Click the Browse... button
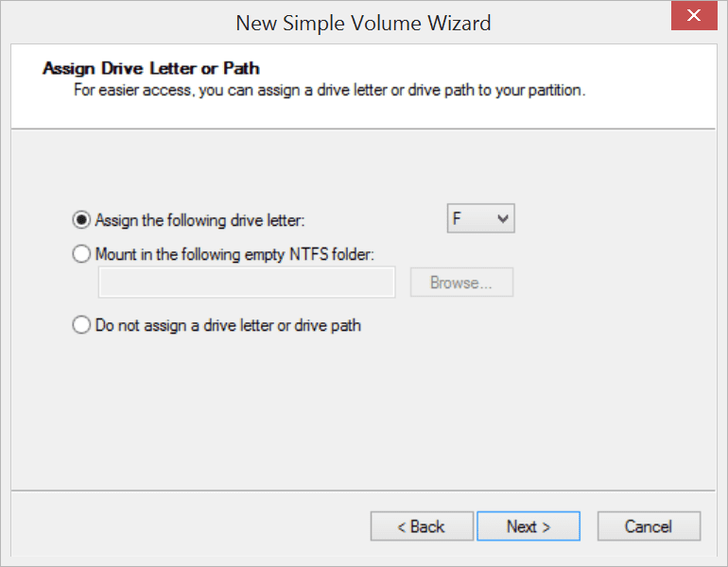This screenshot has width=728, height=567. [461, 283]
